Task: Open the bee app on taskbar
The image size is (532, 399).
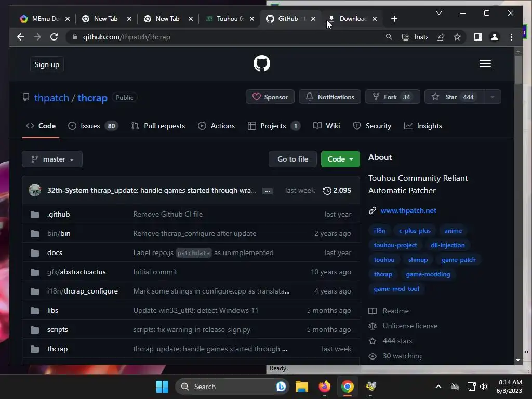Action: (371, 386)
